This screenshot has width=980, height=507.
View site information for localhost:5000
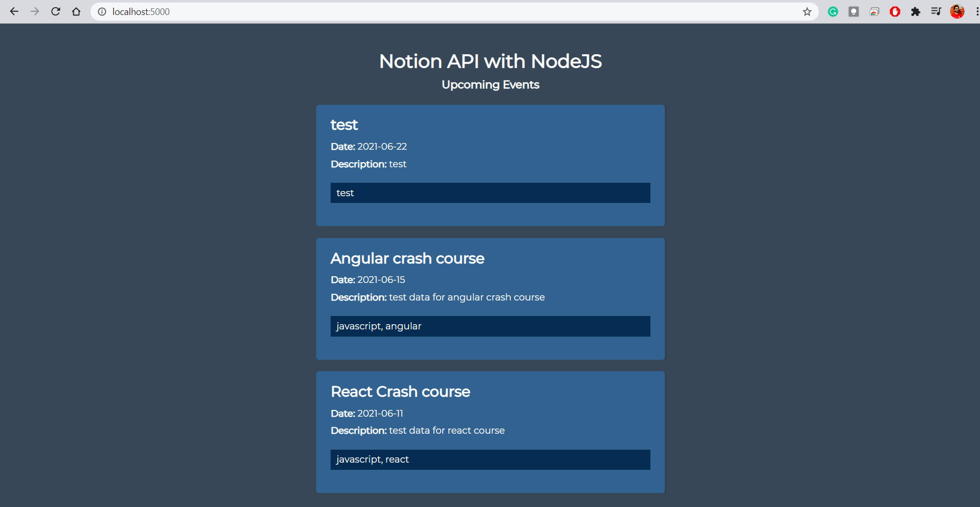click(x=102, y=11)
